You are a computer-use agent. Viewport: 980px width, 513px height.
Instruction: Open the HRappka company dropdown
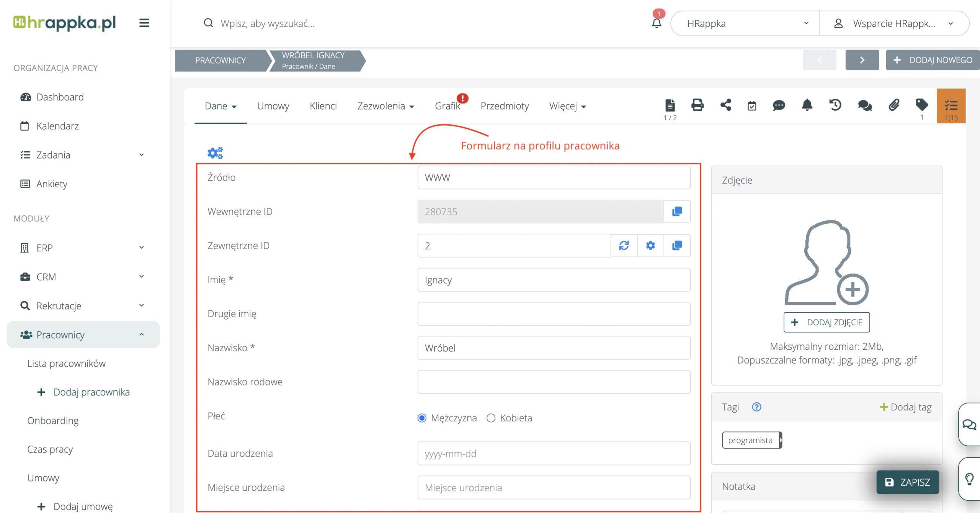(x=745, y=23)
